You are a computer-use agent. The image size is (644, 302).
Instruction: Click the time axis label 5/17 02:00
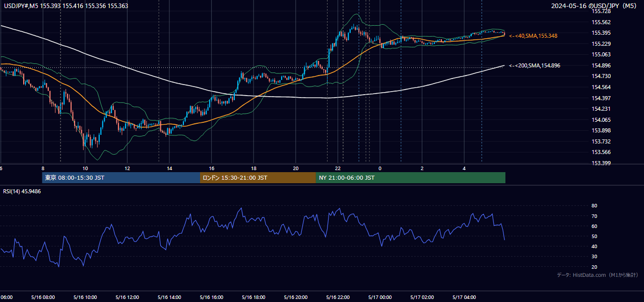point(422,297)
